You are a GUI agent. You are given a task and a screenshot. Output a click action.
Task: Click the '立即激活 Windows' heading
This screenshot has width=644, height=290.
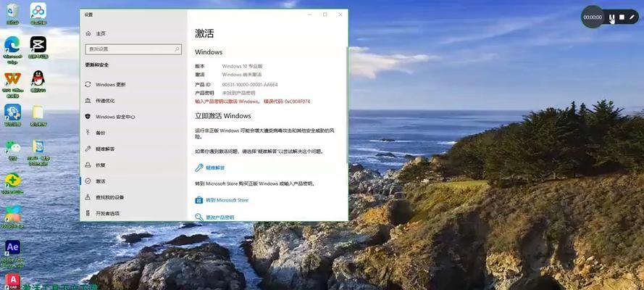[x=223, y=116]
